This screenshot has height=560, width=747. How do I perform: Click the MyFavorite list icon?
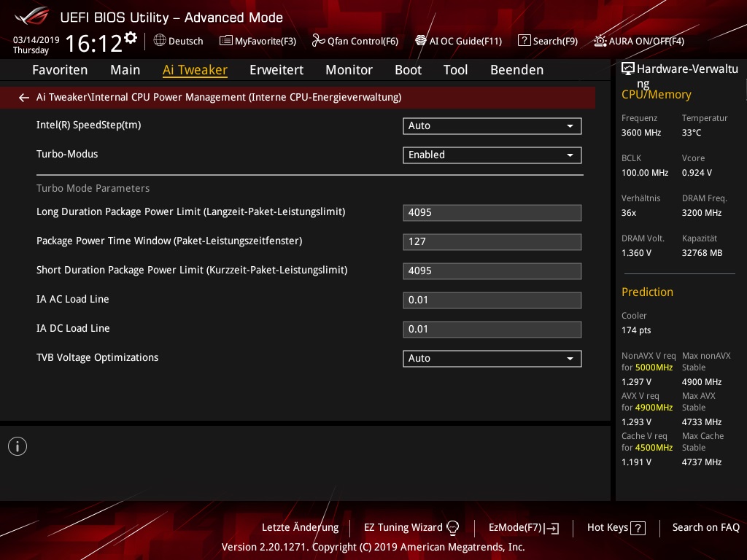pos(226,41)
